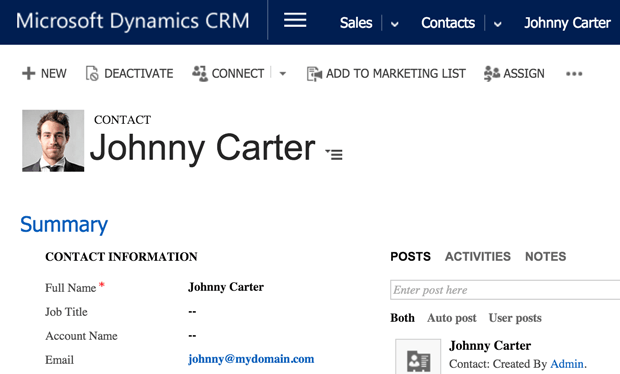The width and height of the screenshot is (620, 374).
Task: Click ADD TO MARKETING LIST command
Action: coord(395,74)
